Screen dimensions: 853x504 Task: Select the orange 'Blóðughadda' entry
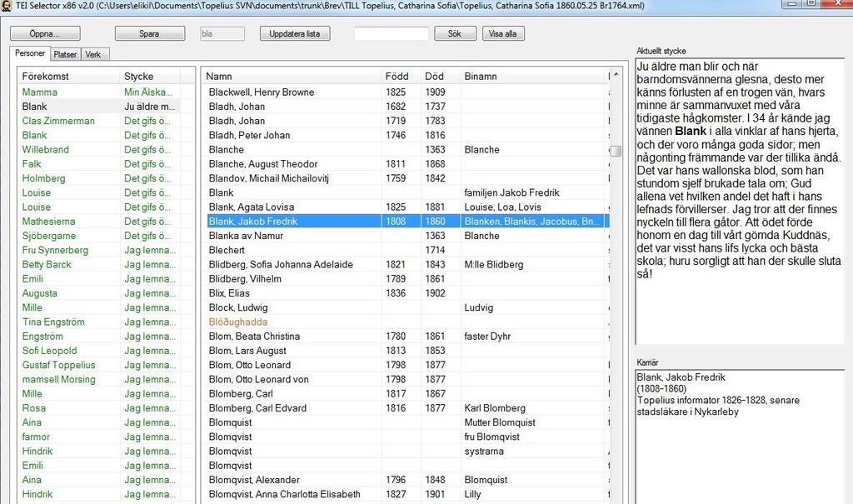[238, 322]
